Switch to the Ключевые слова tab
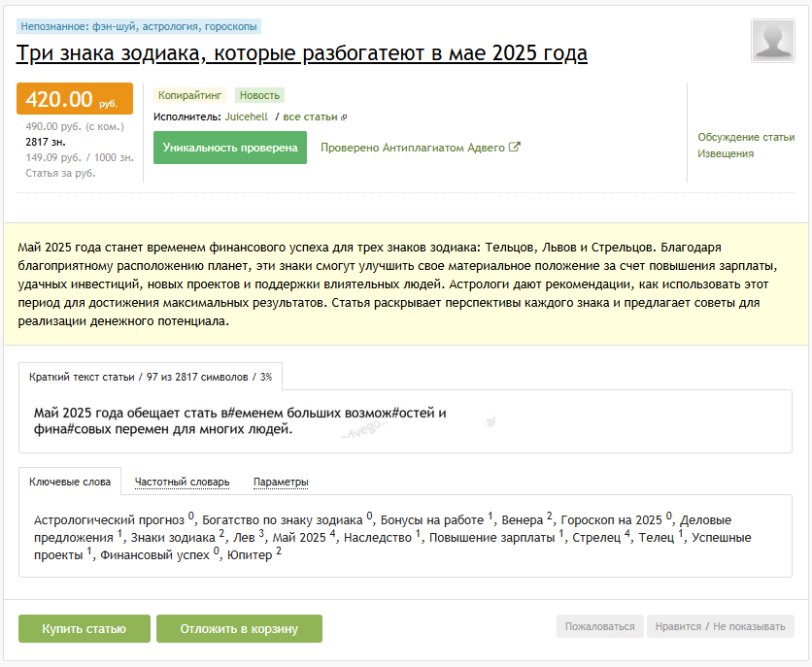This screenshot has width=812, height=667. pyautogui.click(x=70, y=482)
